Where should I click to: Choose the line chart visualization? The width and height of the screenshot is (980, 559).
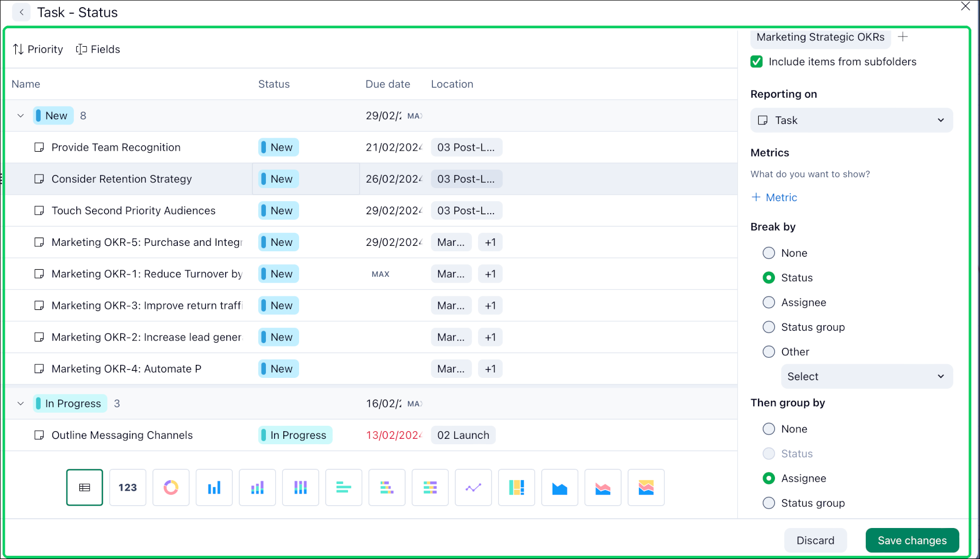(x=473, y=487)
